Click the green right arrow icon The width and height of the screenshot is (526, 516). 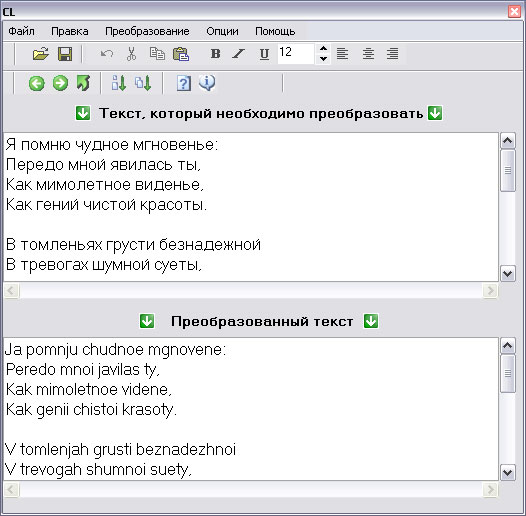60,83
